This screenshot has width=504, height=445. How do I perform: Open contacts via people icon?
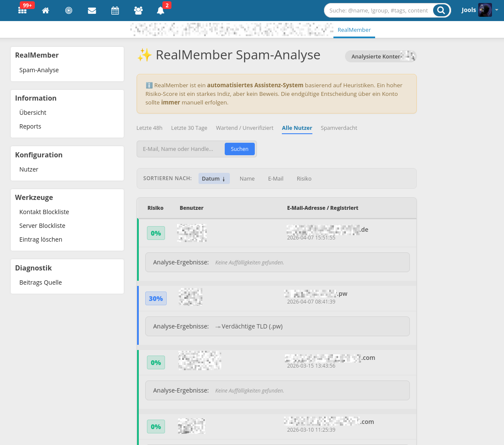pos(138,11)
